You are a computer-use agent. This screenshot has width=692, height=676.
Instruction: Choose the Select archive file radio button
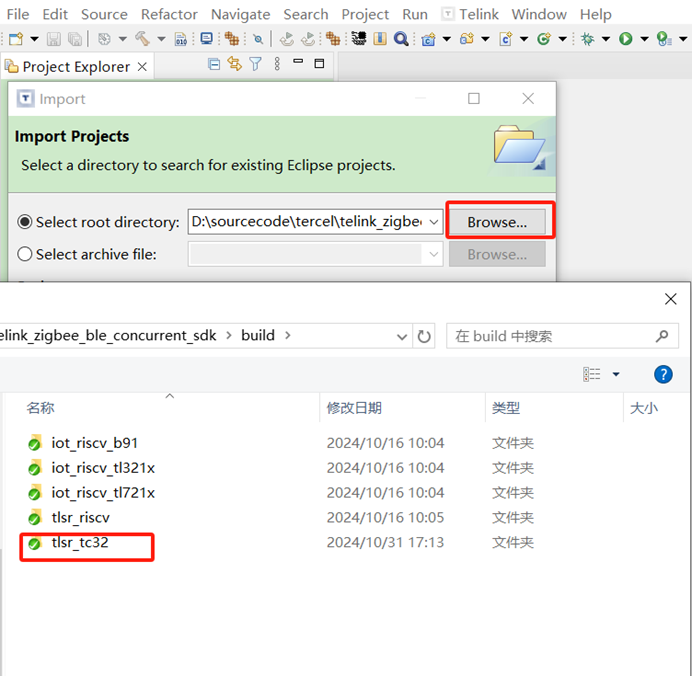[25, 254]
